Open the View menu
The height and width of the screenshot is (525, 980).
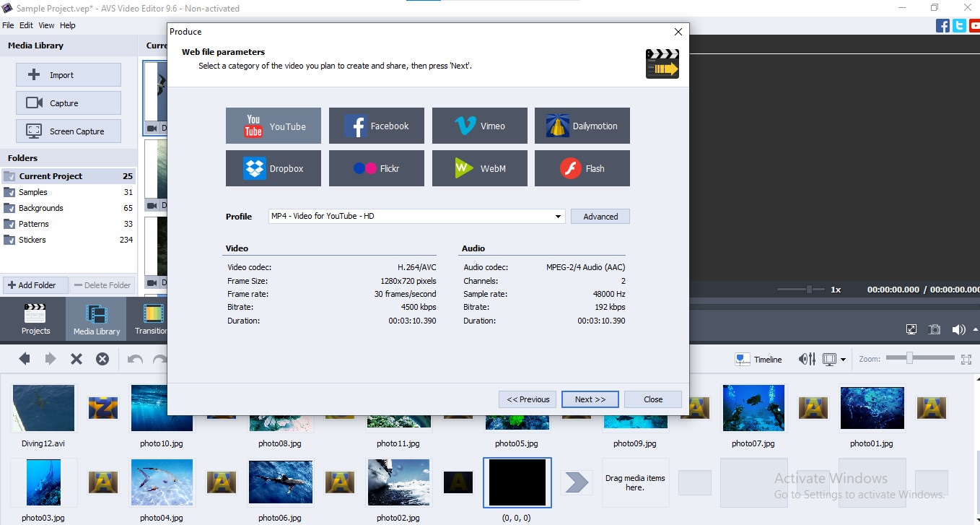click(46, 25)
